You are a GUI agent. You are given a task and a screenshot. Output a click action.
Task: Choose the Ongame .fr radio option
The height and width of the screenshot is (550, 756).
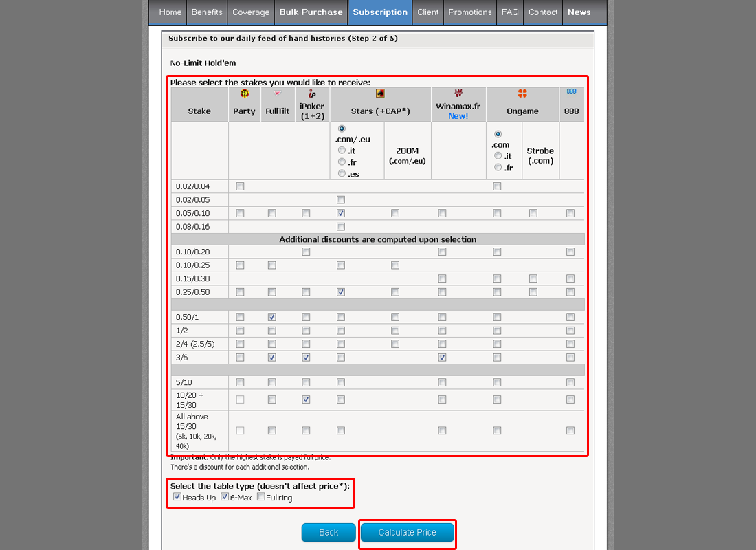498,167
